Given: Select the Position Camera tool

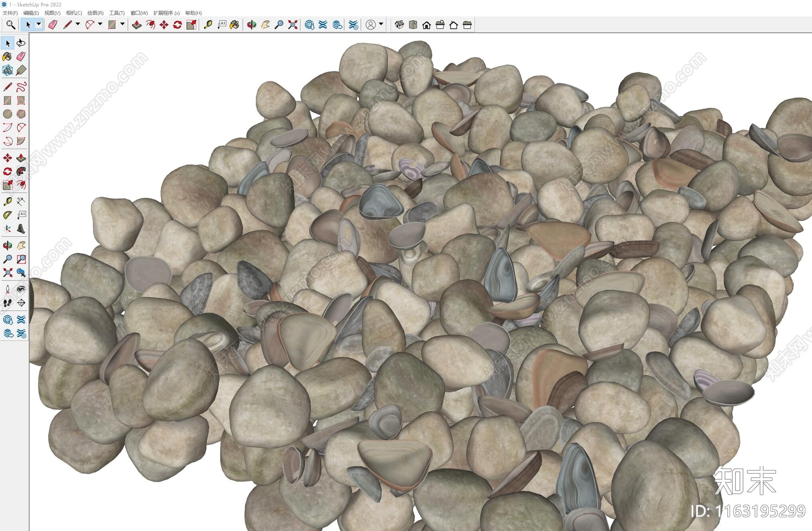Looking at the screenshot, I should coord(8,289).
